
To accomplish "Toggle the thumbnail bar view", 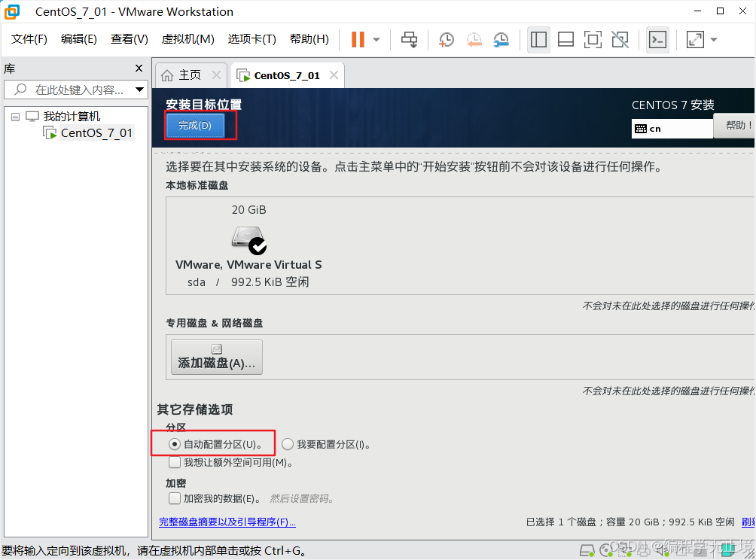I will coord(565,40).
